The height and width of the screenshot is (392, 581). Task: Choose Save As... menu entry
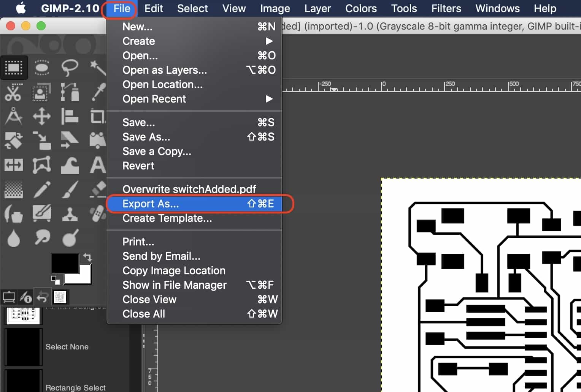(x=194, y=137)
